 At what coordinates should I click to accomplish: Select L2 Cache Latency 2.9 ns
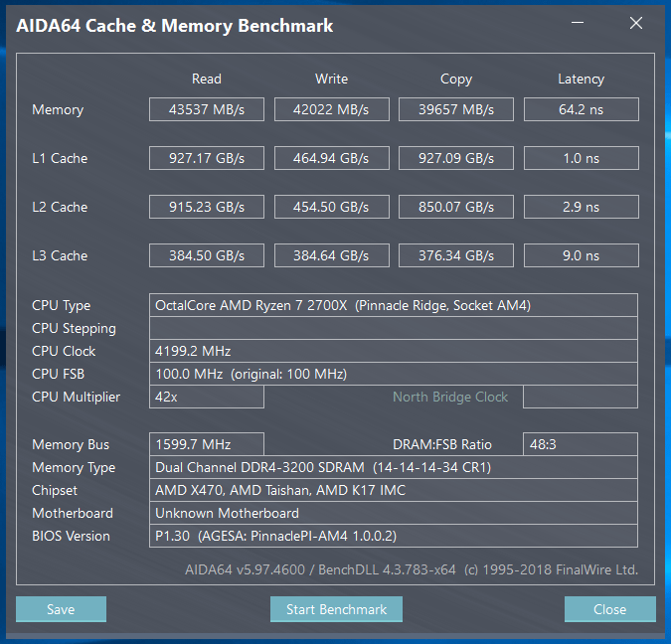click(x=582, y=207)
